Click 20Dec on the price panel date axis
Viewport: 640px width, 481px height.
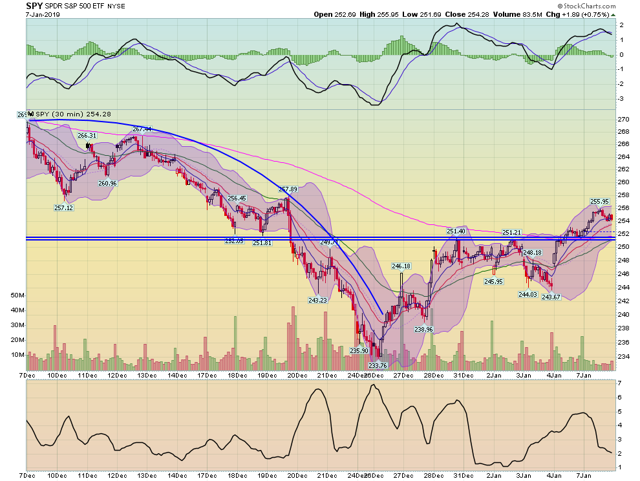click(x=297, y=375)
